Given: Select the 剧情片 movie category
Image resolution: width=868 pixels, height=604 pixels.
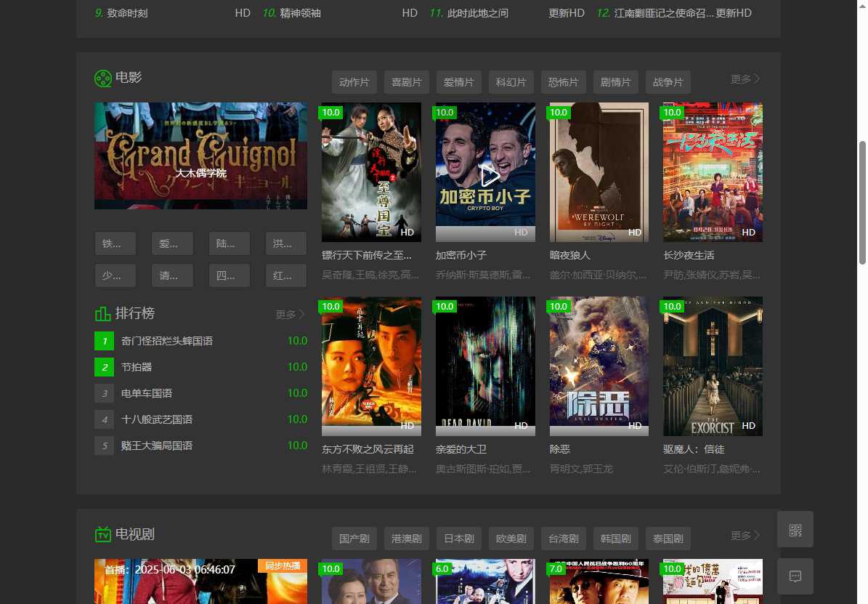Looking at the screenshot, I should point(615,82).
